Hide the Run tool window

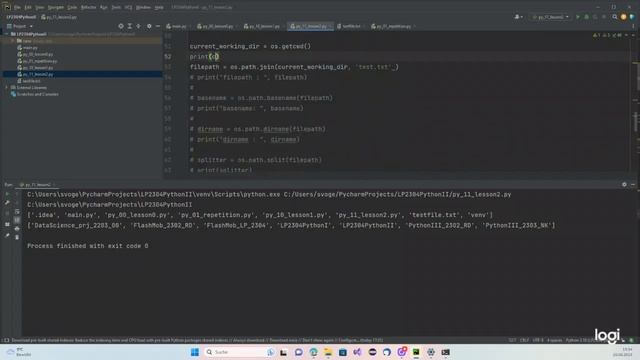pyautogui.click(x=633, y=184)
